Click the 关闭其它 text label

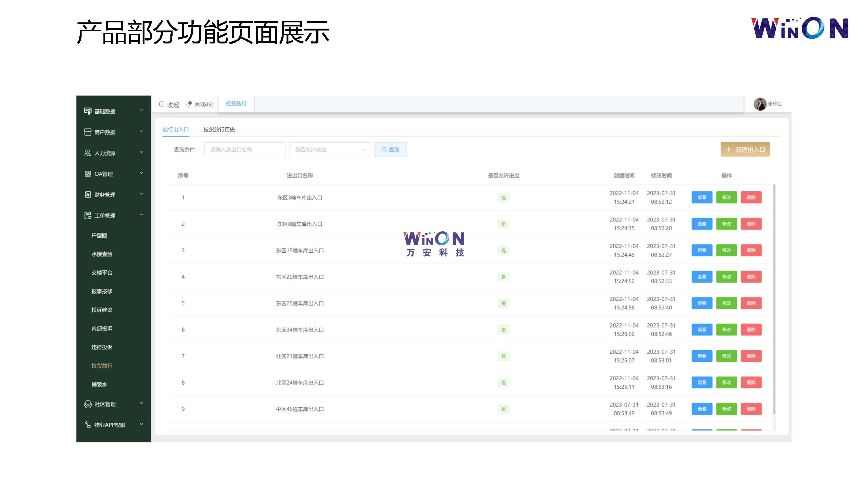204,104
